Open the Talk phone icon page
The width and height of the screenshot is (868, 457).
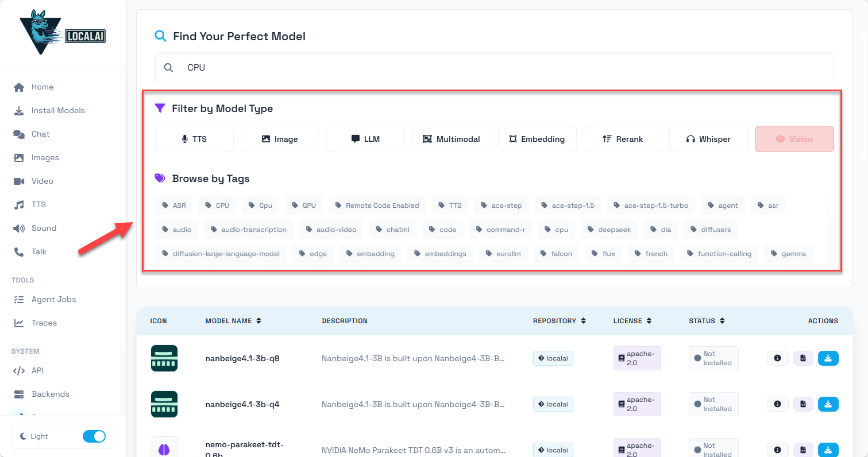pos(19,251)
